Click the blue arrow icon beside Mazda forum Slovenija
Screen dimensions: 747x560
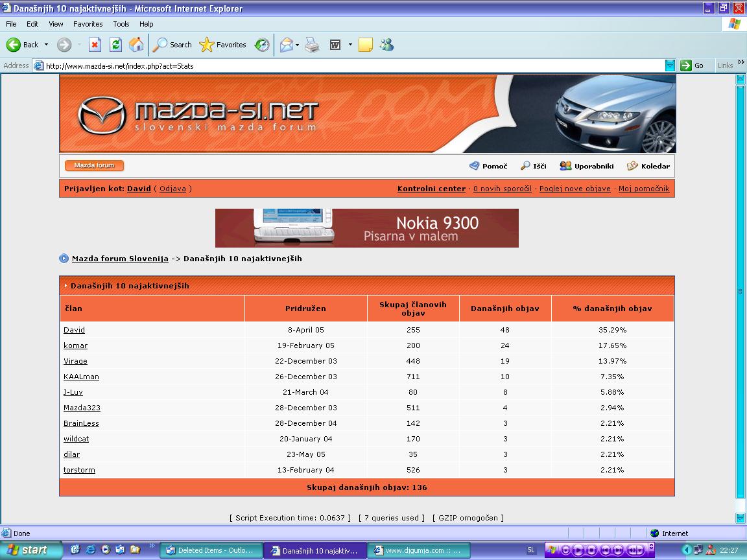64,259
